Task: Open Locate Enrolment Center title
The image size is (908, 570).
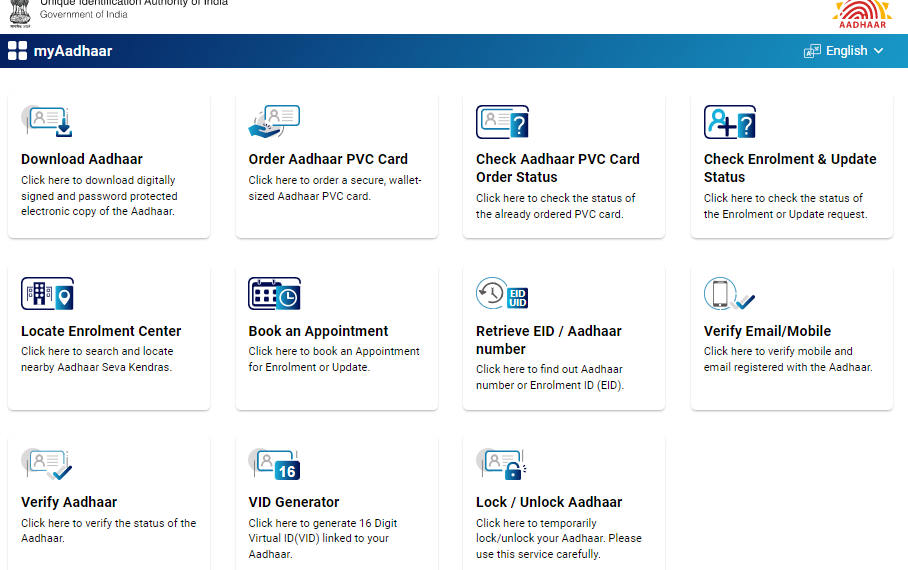Action: pyautogui.click(x=101, y=331)
